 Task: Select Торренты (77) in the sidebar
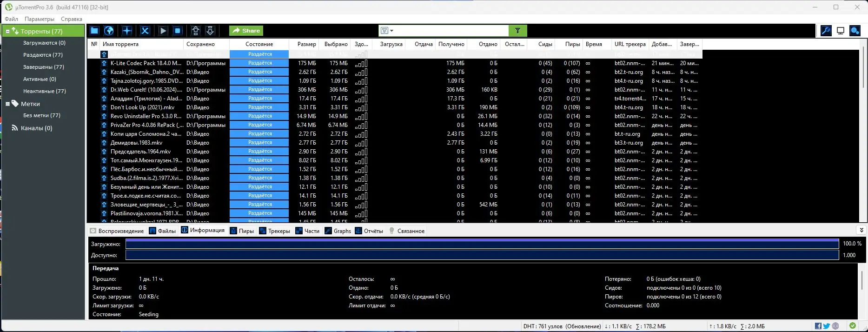[x=41, y=31]
